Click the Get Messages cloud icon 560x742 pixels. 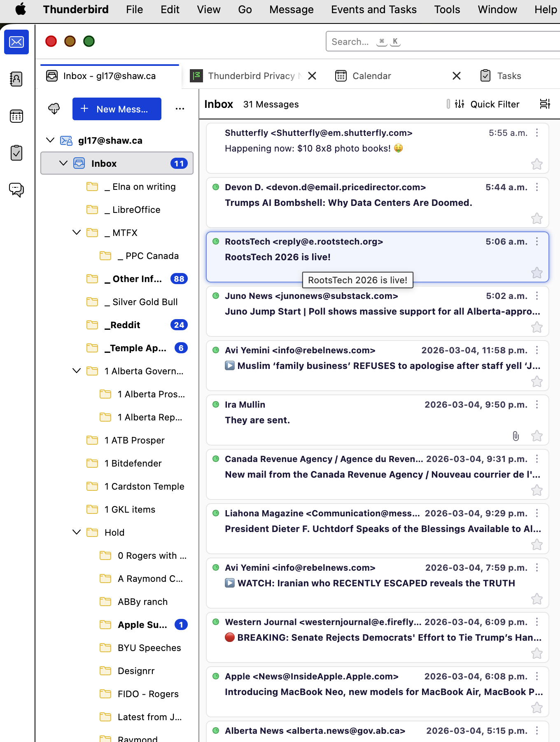coord(54,109)
